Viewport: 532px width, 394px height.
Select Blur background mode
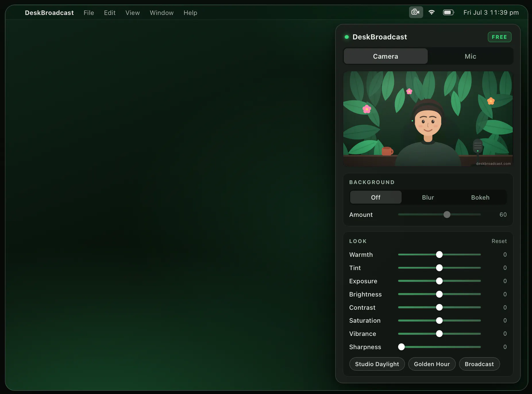coord(428,197)
